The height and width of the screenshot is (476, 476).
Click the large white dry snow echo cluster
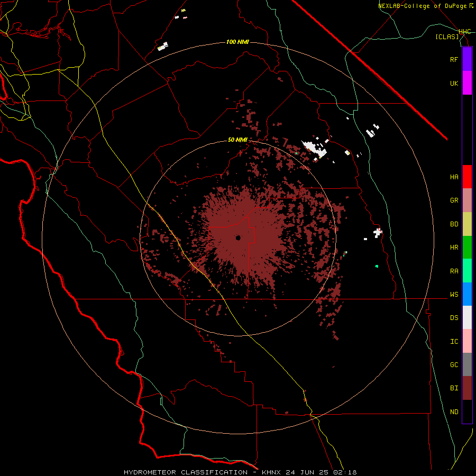tap(314, 149)
